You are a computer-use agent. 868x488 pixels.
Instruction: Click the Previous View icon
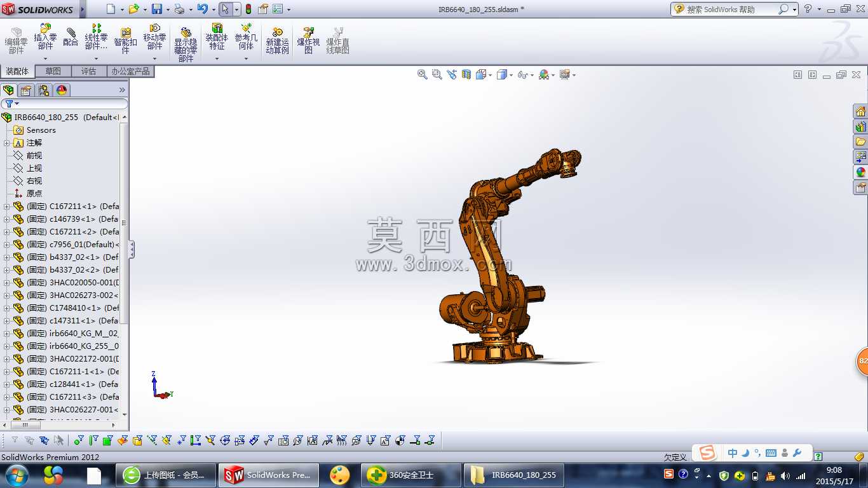coord(452,74)
